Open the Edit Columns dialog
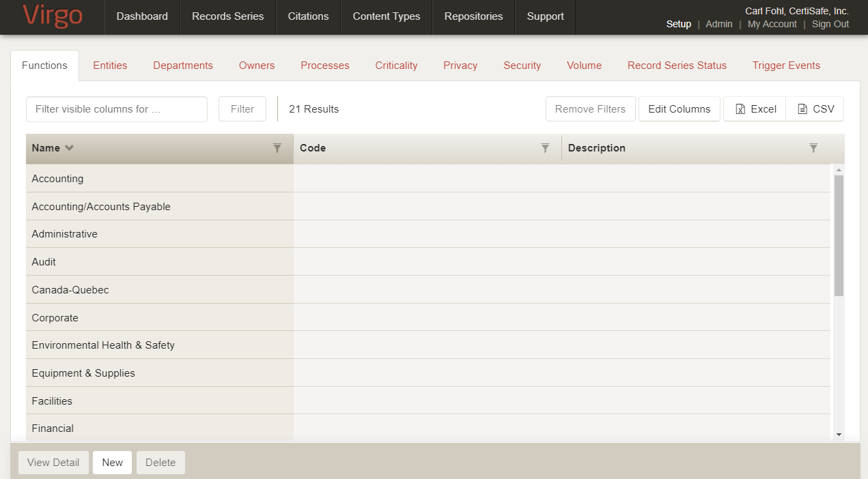This screenshot has width=868, height=479. (x=679, y=109)
